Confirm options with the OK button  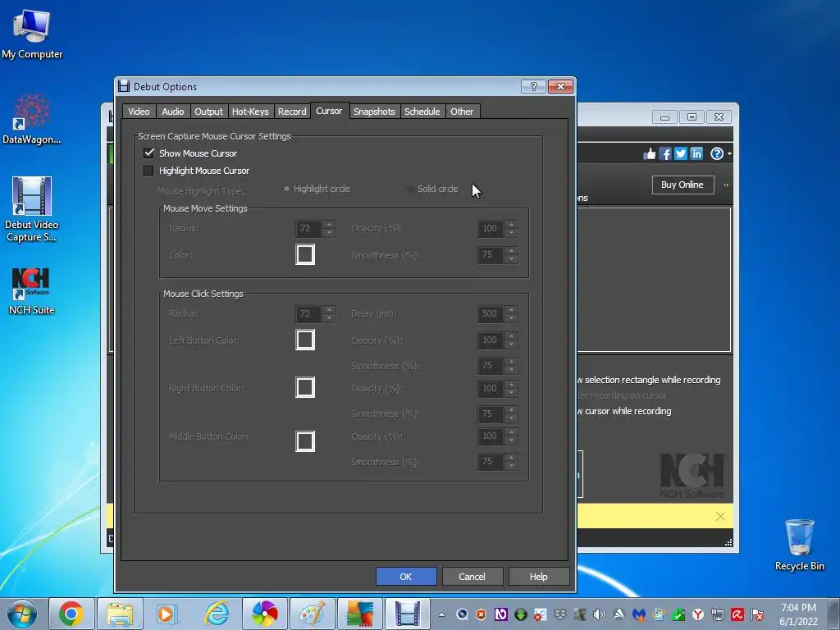[x=406, y=577]
